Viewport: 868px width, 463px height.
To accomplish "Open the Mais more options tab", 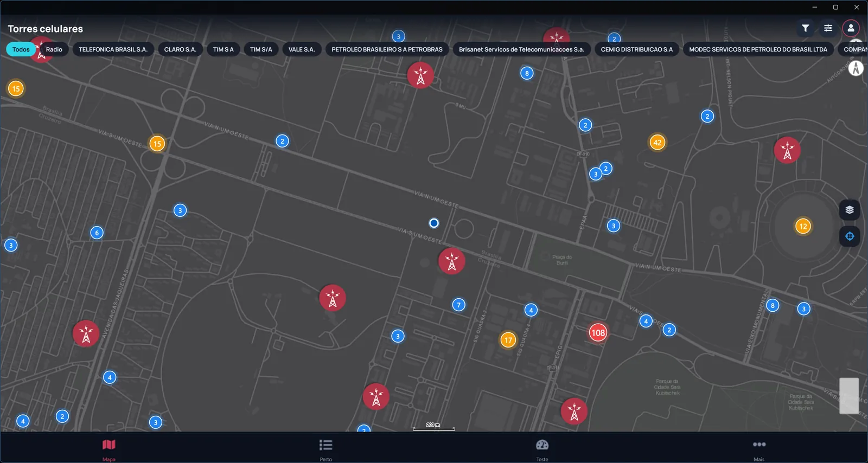I will point(759,450).
